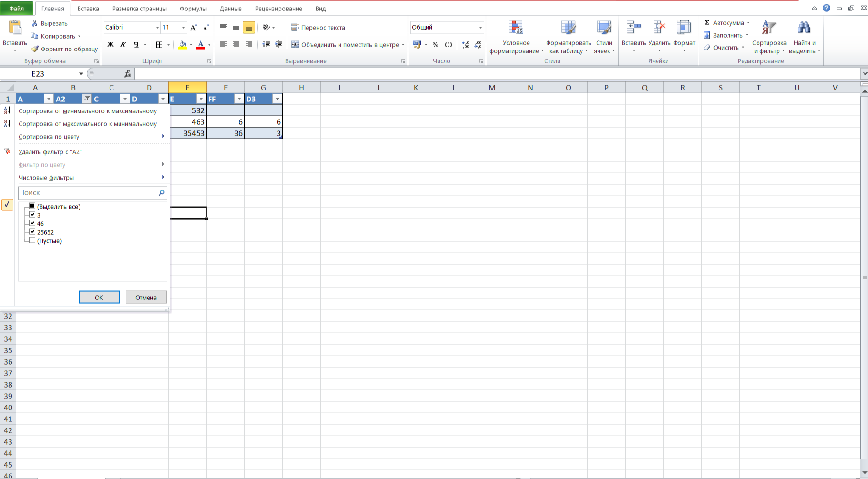Open Conditional Formatting (Условное форматирование) icon
Image resolution: width=868 pixels, height=479 pixels.
[x=516, y=28]
